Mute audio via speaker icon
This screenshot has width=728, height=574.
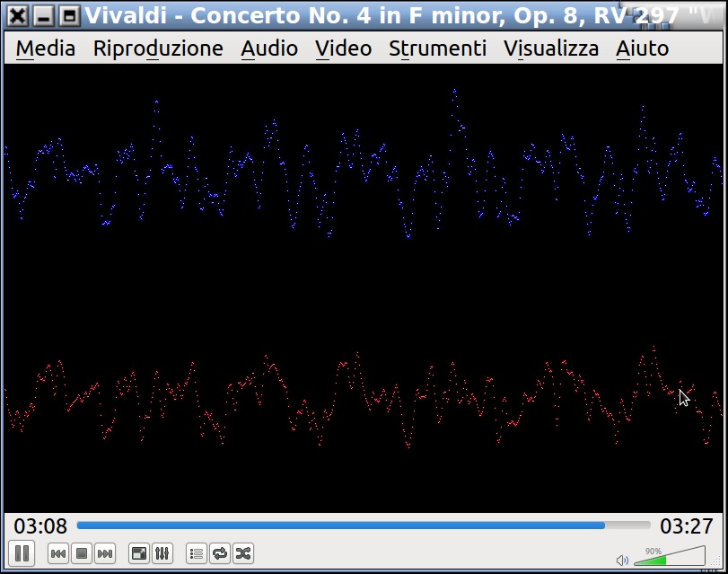pyautogui.click(x=622, y=560)
